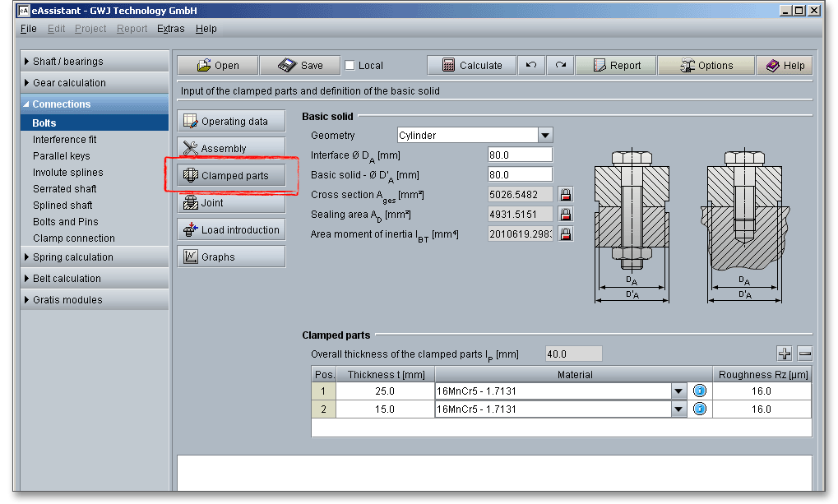Click lock icon beside Sealing area field

click(x=565, y=215)
